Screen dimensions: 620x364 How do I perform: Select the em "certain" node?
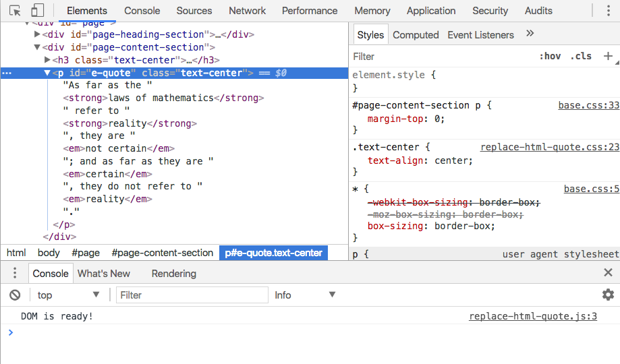tap(107, 173)
